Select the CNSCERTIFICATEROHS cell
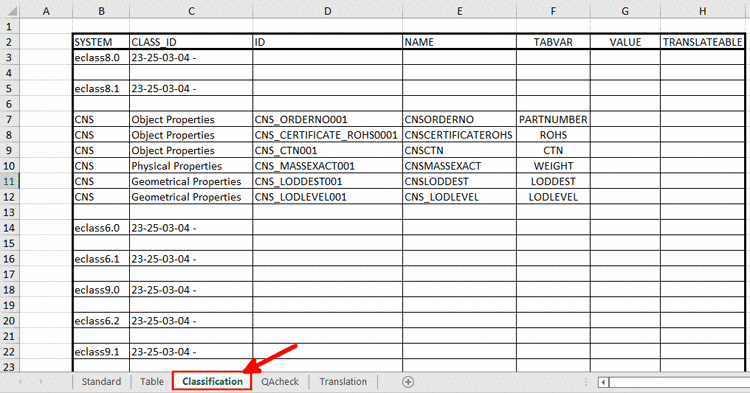The height and width of the screenshot is (393, 750). pyautogui.click(x=460, y=135)
